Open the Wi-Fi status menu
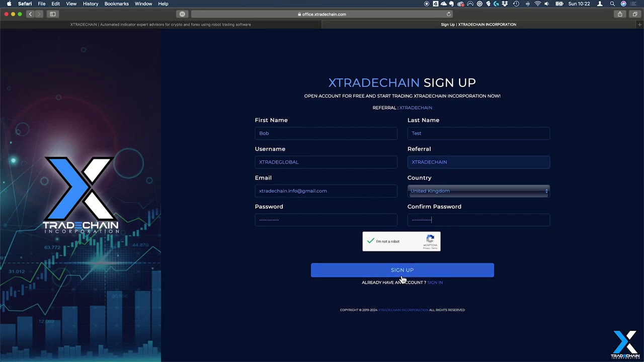This screenshot has width=644, height=362. (537, 4)
